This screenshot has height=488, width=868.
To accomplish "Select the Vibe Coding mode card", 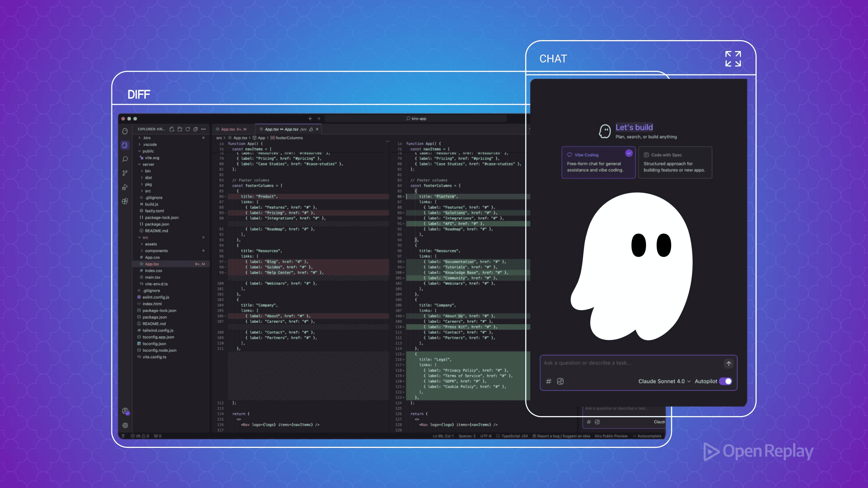I will point(598,162).
